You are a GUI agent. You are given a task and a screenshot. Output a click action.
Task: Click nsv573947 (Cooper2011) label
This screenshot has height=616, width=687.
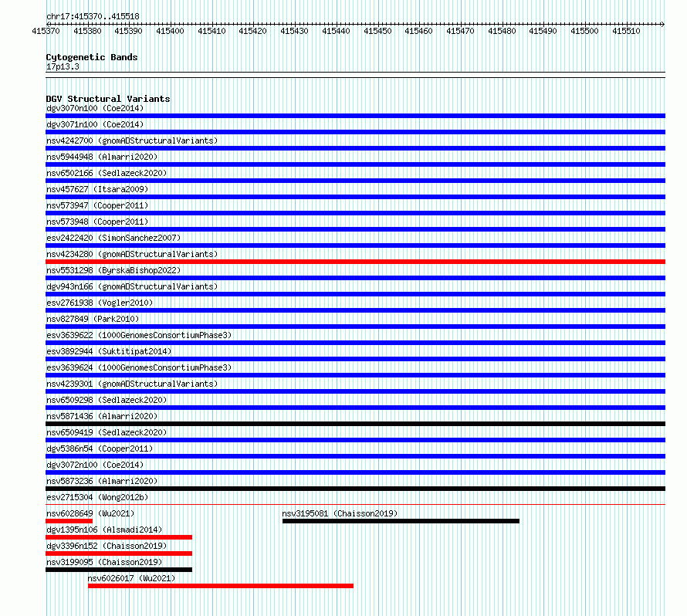(x=97, y=205)
